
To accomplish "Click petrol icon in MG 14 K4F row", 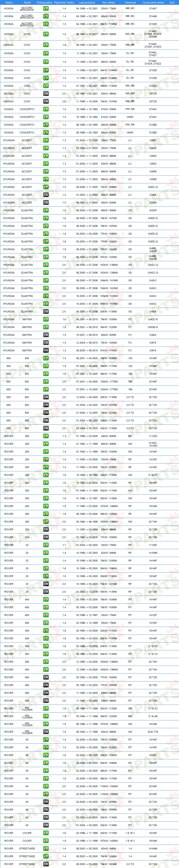I will tap(46, 358).
